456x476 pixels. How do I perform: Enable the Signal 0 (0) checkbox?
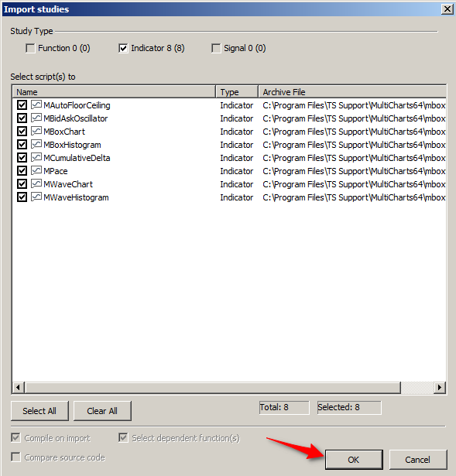tap(216, 48)
